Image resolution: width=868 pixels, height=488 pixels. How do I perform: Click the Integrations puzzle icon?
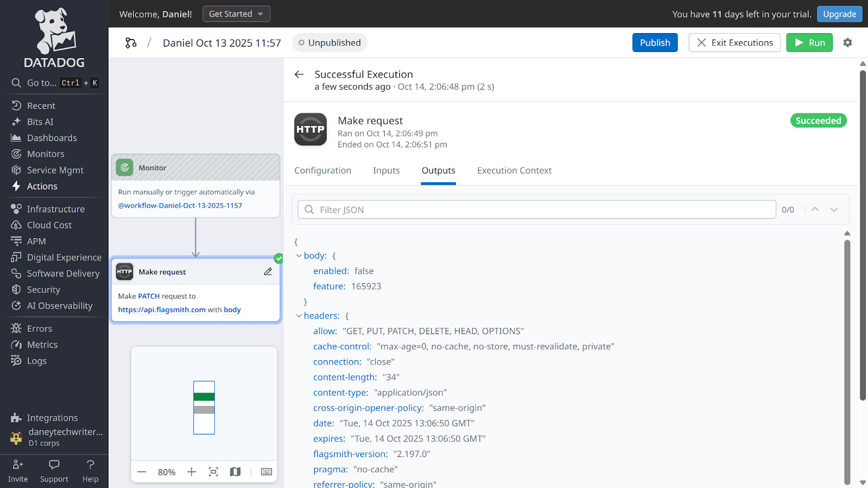[x=16, y=418]
